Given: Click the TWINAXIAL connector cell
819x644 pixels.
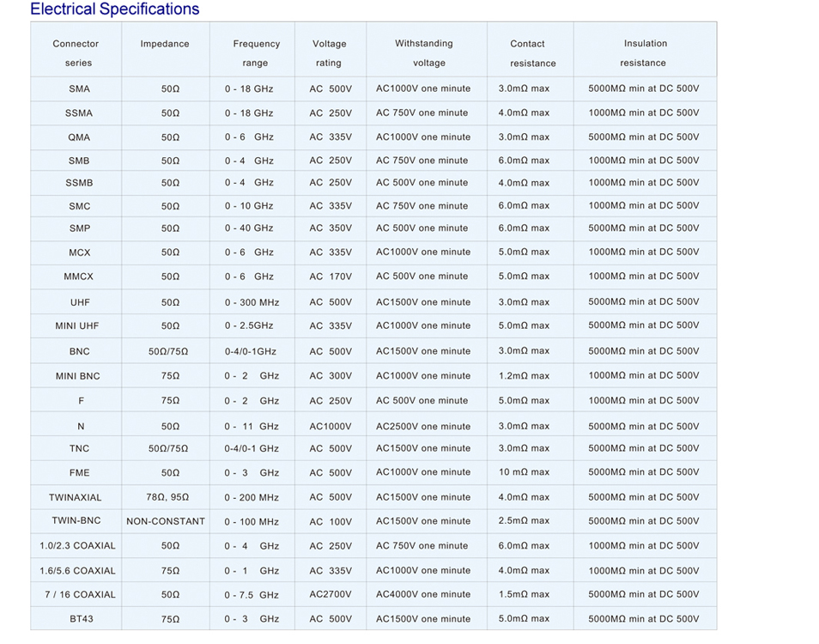Looking at the screenshot, I should click(76, 497).
